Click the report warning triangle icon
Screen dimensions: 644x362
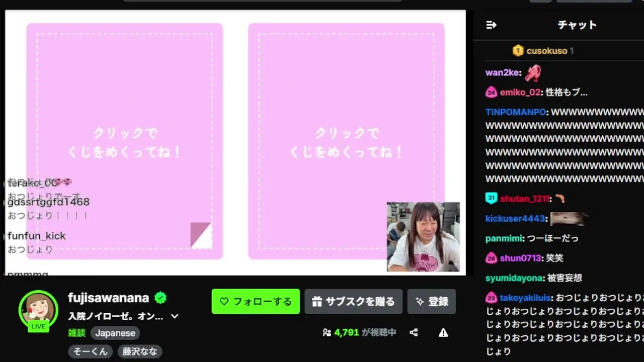pos(443,332)
